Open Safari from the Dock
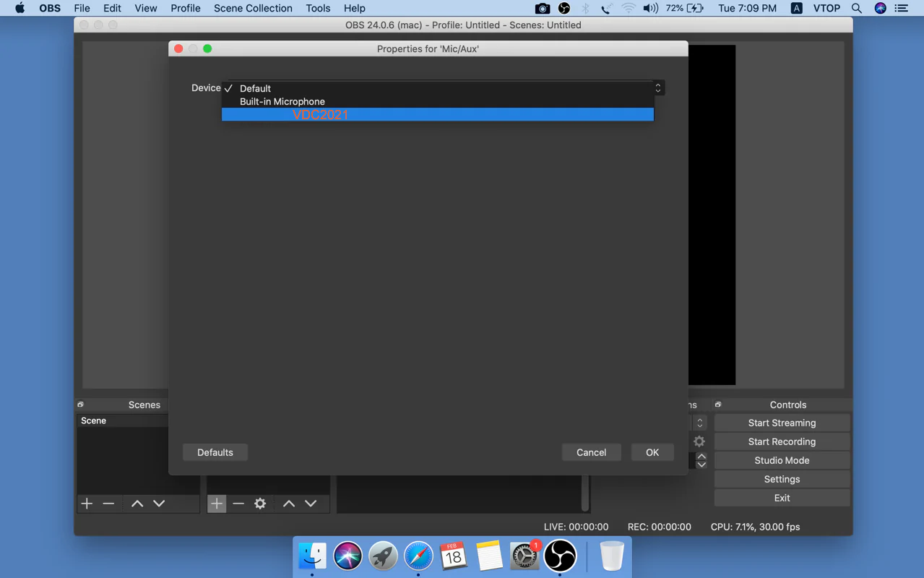 [x=418, y=556]
